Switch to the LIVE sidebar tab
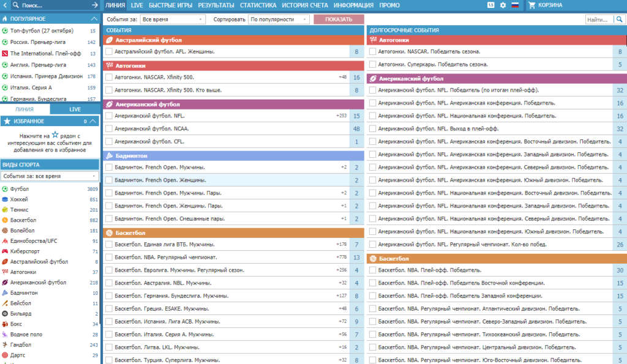Image resolution: width=627 pixels, height=364 pixels. [x=75, y=109]
